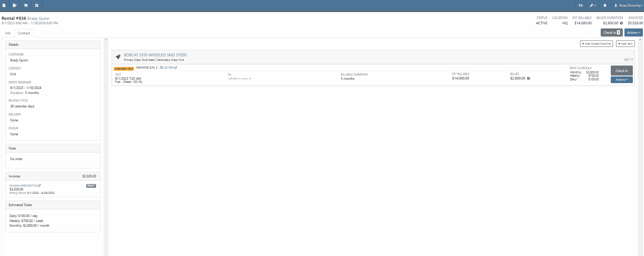This screenshot has width=644, height=256.
Task: Click the top Check In button with badge
Action: 612,33
